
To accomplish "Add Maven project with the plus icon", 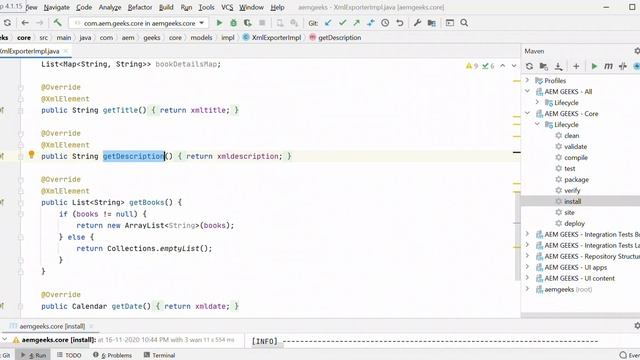I will click(x=576, y=66).
